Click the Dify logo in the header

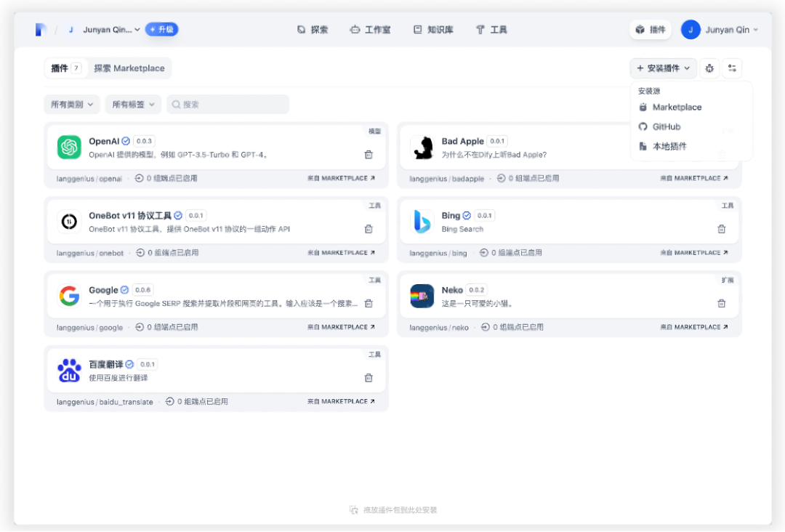point(41,30)
